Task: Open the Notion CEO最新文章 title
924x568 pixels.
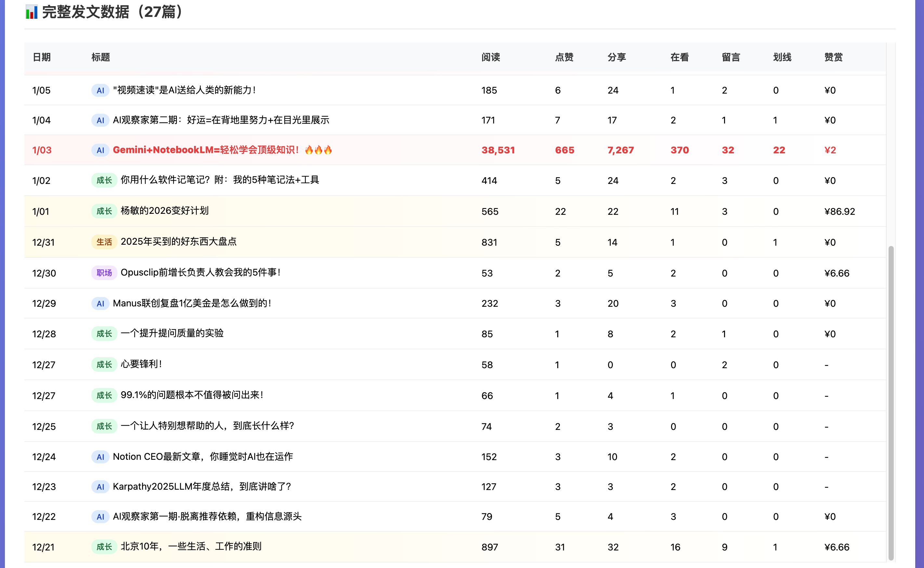Action: (203, 457)
